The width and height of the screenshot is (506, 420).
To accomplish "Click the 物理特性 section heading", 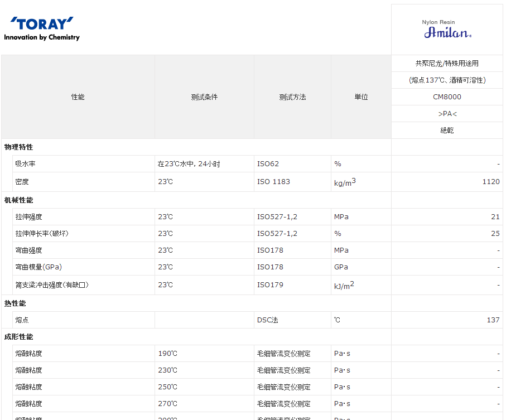I will pyautogui.click(x=19, y=147).
